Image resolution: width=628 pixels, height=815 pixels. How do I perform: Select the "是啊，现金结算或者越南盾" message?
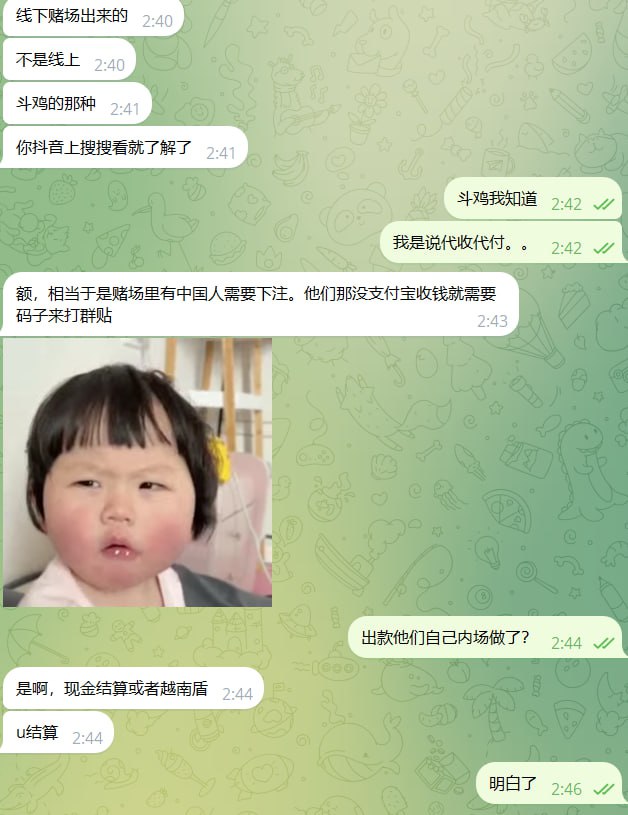(x=133, y=689)
